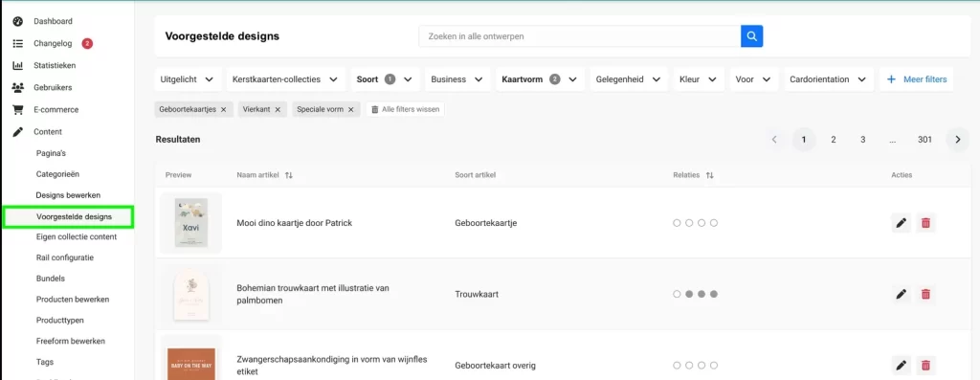The image size is (980, 380).
Task: Click relation dots for Mooi dino kaartje
Action: tap(695, 223)
